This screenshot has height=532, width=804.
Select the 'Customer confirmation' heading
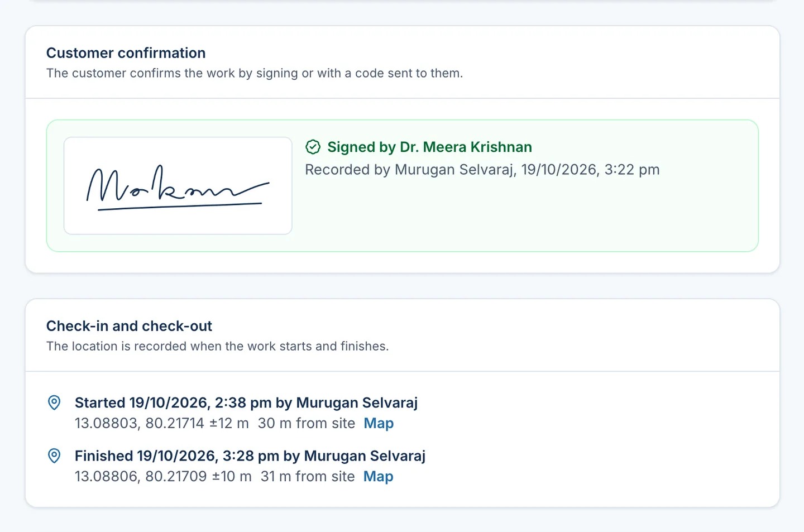126,53
